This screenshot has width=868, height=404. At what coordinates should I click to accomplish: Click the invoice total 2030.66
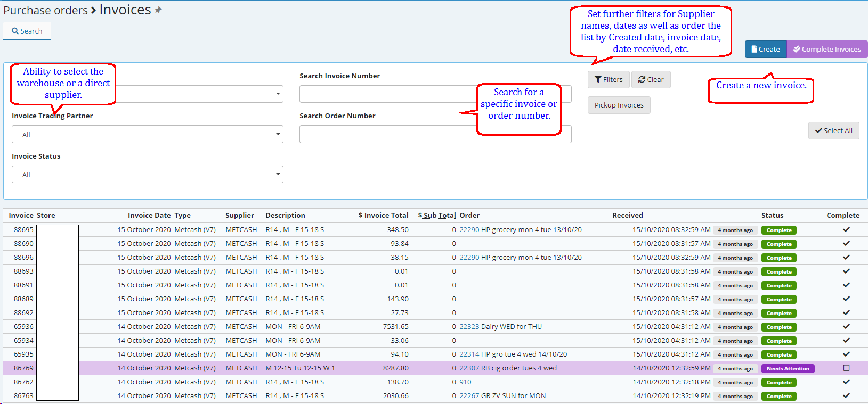tap(396, 395)
